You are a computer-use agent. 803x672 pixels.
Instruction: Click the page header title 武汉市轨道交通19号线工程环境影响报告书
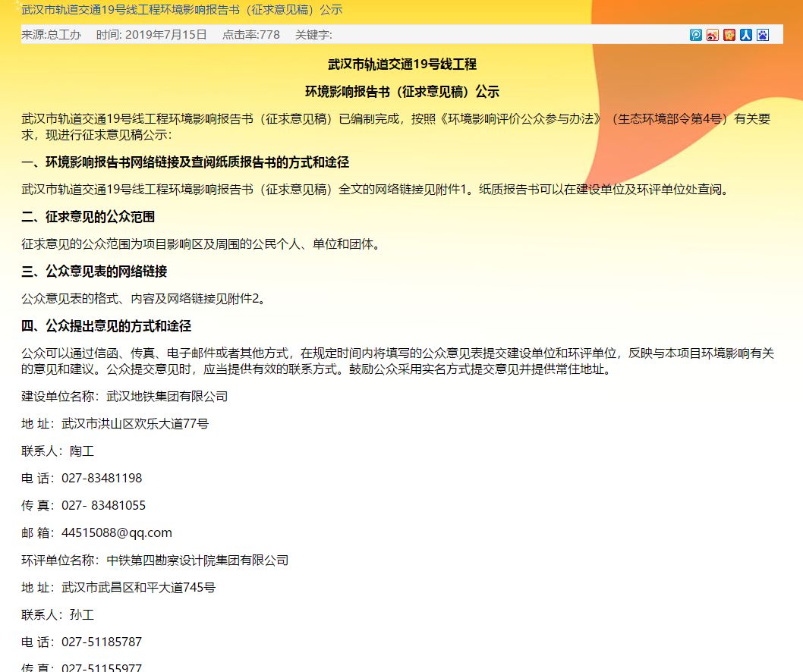click(x=182, y=9)
